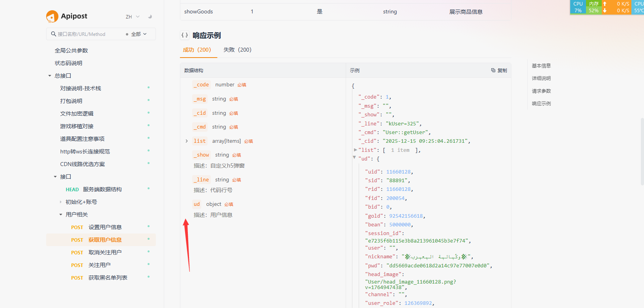
Task: Click the _line field name
Action: pyautogui.click(x=201, y=180)
